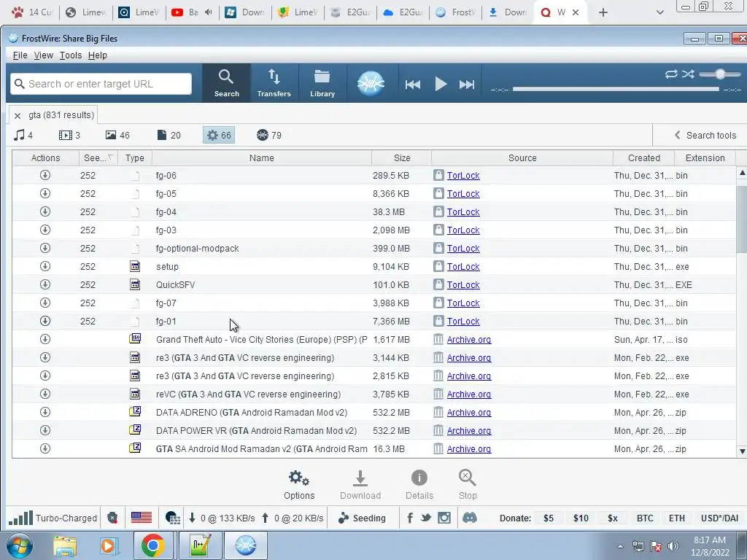Click the Details button below results

pos(419,485)
